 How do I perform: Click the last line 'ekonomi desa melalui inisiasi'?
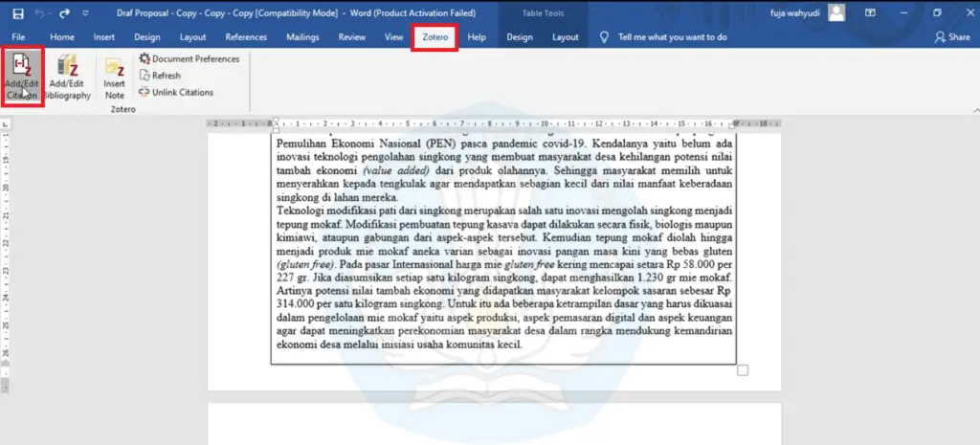point(399,345)
